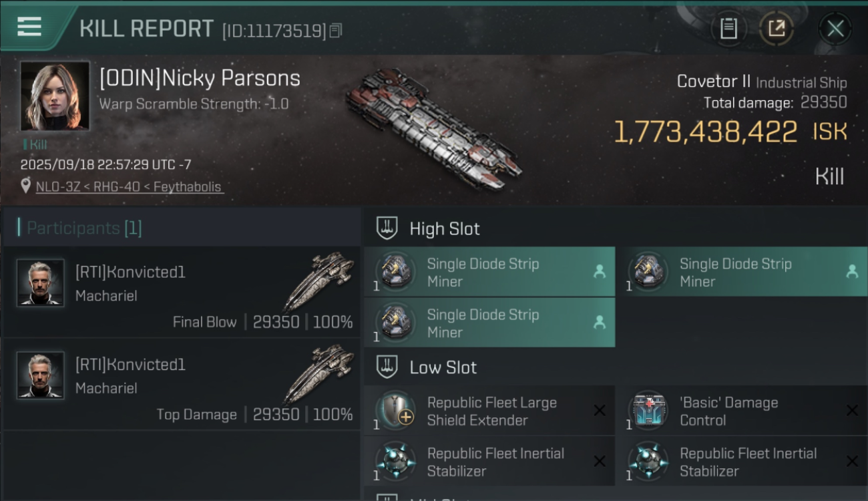Click the bottom Single Diode Strip Miner person icon

(x=599, y=323)
